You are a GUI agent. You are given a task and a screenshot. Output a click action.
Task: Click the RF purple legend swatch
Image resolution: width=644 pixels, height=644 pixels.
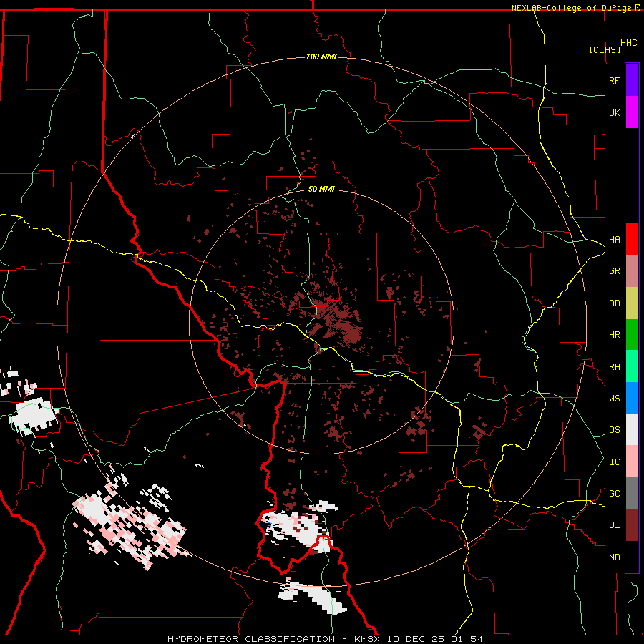(632, 80)
